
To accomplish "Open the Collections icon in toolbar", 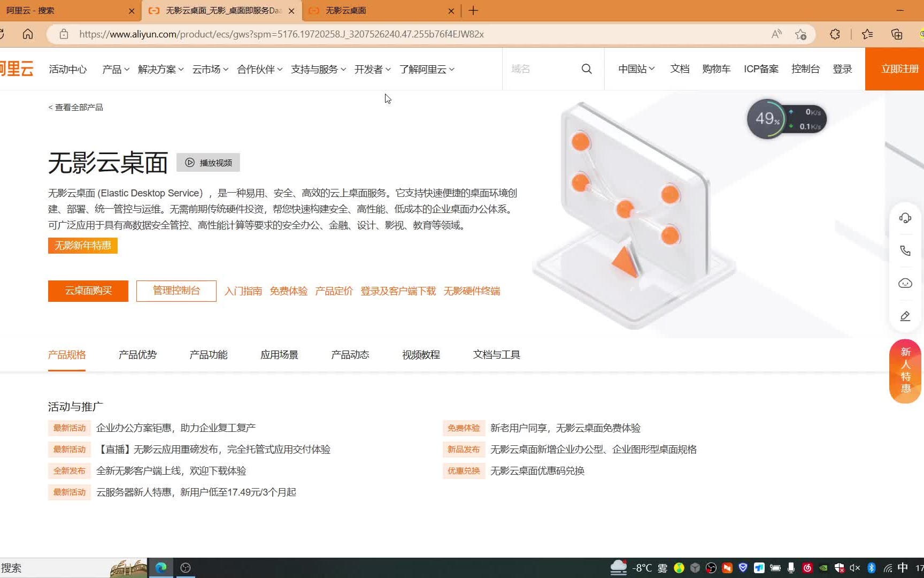I will coord(897,34).
